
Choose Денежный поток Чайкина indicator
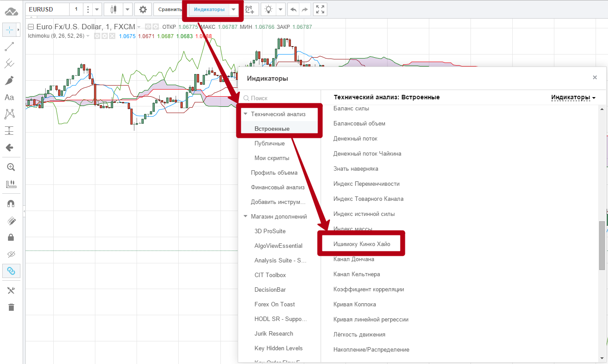[367, 153]
